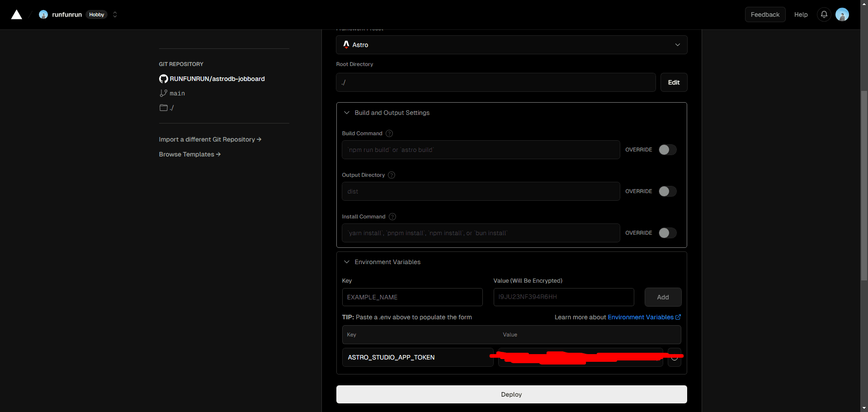Open the runfunrun team avatar

coord(43,14)
